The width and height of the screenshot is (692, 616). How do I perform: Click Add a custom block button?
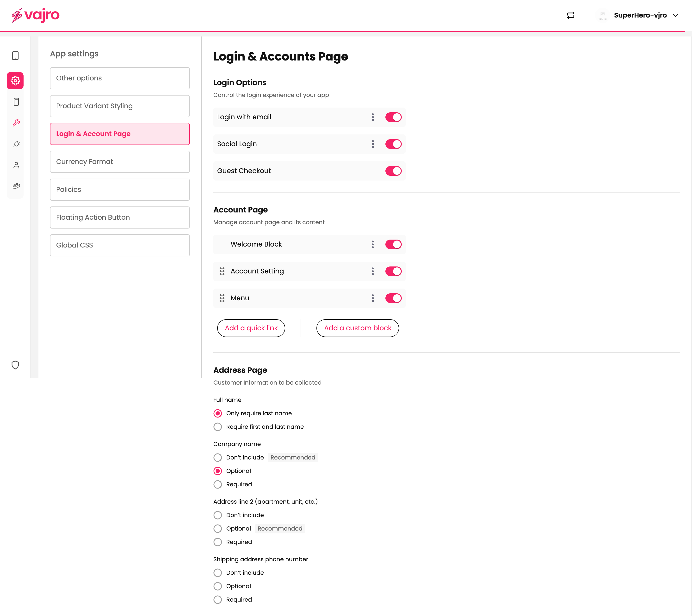click(x=357, y=328)
